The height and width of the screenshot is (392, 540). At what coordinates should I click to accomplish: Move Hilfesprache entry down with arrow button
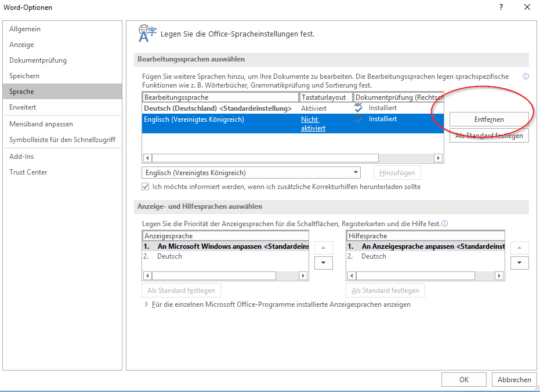(x=519, y=263)
